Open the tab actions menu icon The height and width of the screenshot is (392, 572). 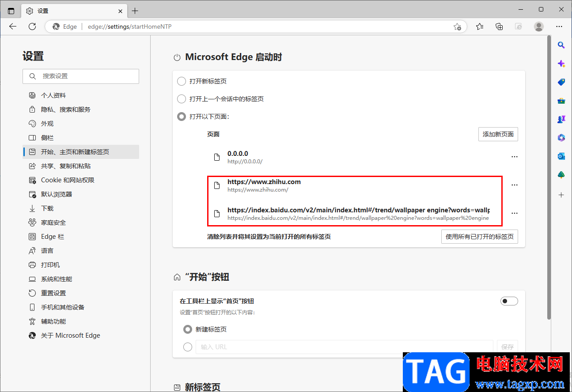11,11
